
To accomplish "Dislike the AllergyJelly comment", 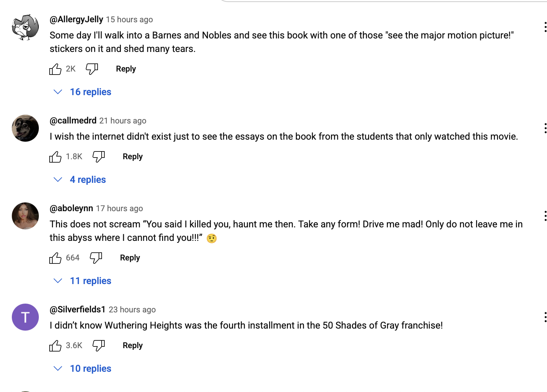I will [92, 69].
